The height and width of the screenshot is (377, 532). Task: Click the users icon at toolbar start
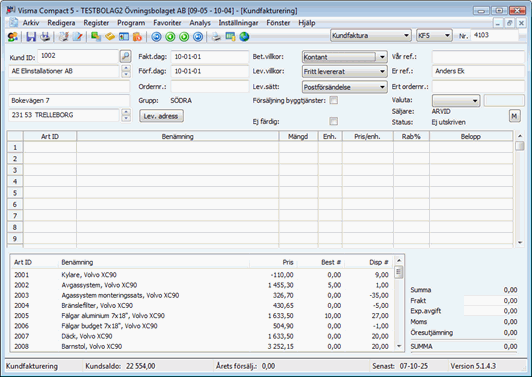pos(13,36)
